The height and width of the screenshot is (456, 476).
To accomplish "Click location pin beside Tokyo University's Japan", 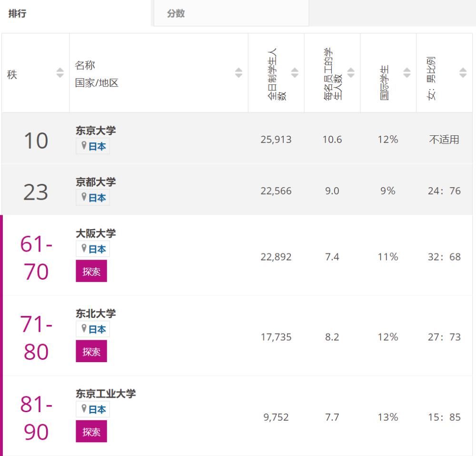I will click(84, 146).
